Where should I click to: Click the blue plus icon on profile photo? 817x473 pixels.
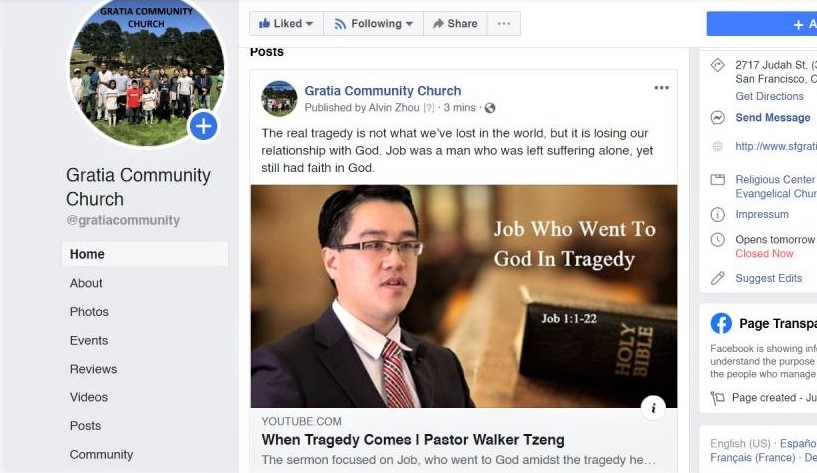pos(203,126)
